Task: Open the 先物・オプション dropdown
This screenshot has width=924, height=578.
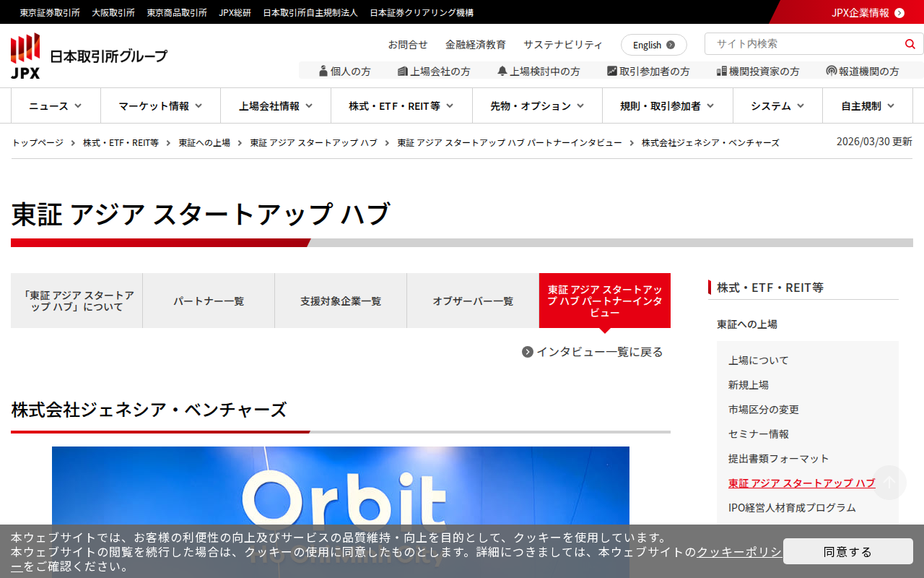Action: (537, 105)
